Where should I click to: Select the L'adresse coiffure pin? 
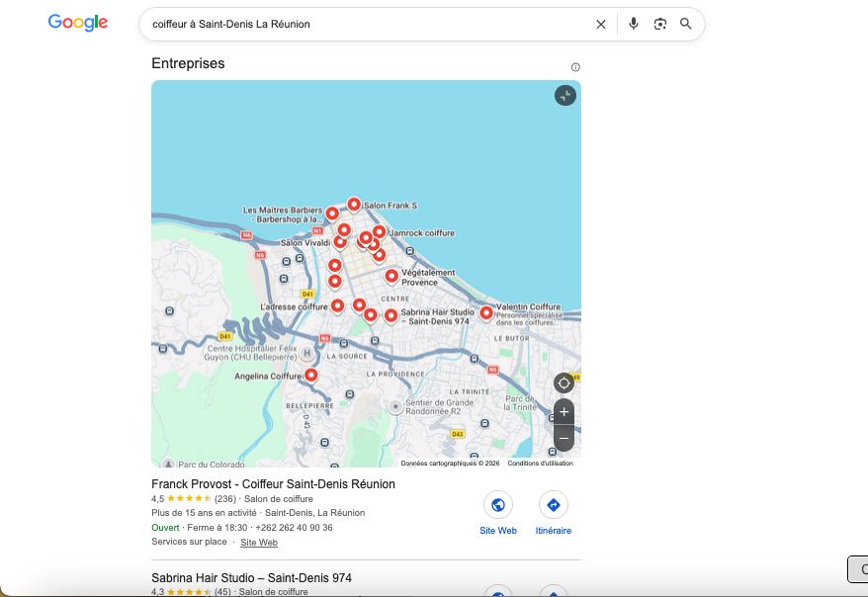click(x=337, y=305)
